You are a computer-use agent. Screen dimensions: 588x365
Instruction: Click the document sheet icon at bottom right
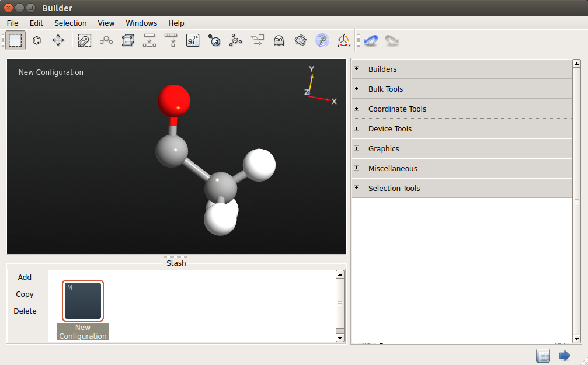click(543, 356)
